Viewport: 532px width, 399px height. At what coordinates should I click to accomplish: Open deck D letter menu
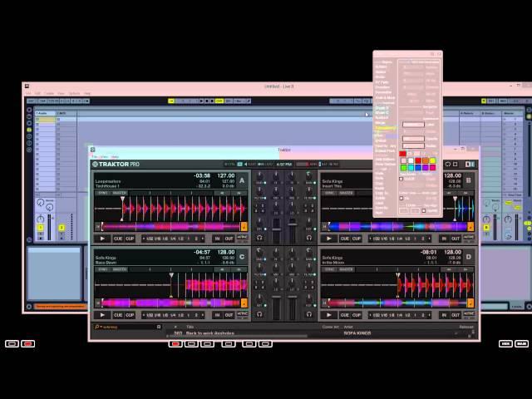coord(469,257)
